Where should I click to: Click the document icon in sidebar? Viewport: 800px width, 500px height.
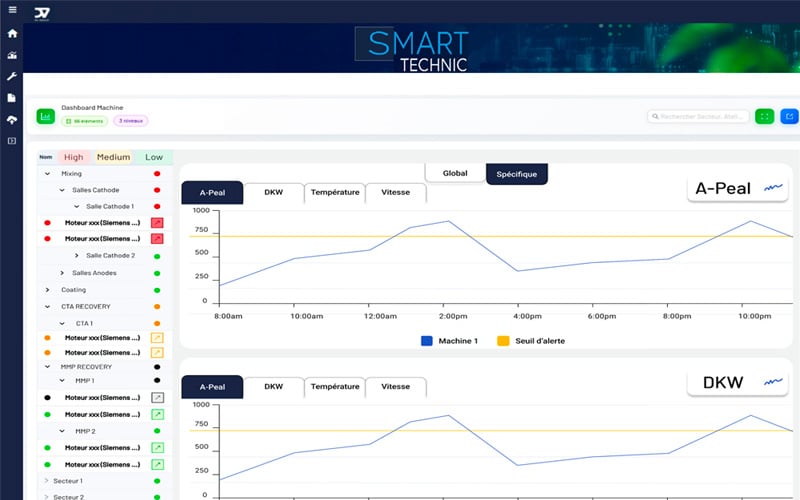click(x=12, y=98)
